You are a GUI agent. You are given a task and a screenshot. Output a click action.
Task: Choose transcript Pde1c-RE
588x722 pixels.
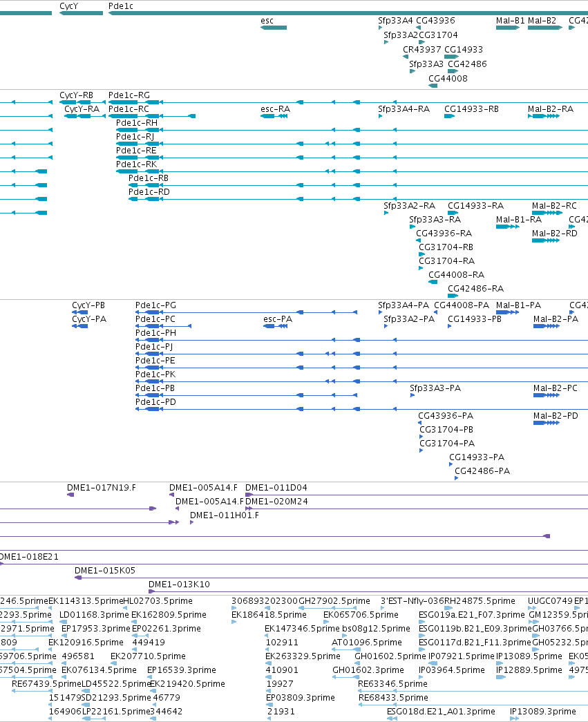136,151
